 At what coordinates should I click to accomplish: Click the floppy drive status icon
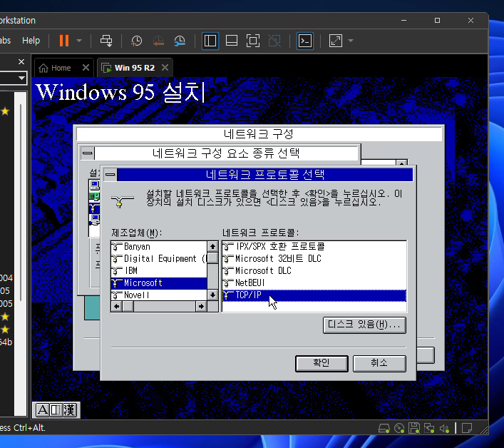click(414, 428)
